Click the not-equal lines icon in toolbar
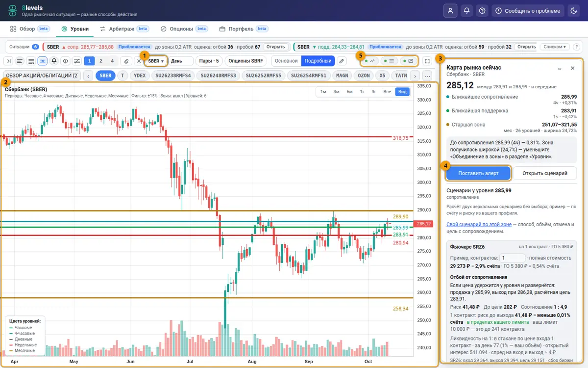The height and width of the screenshot is (368, 588). tap(77, 61)
